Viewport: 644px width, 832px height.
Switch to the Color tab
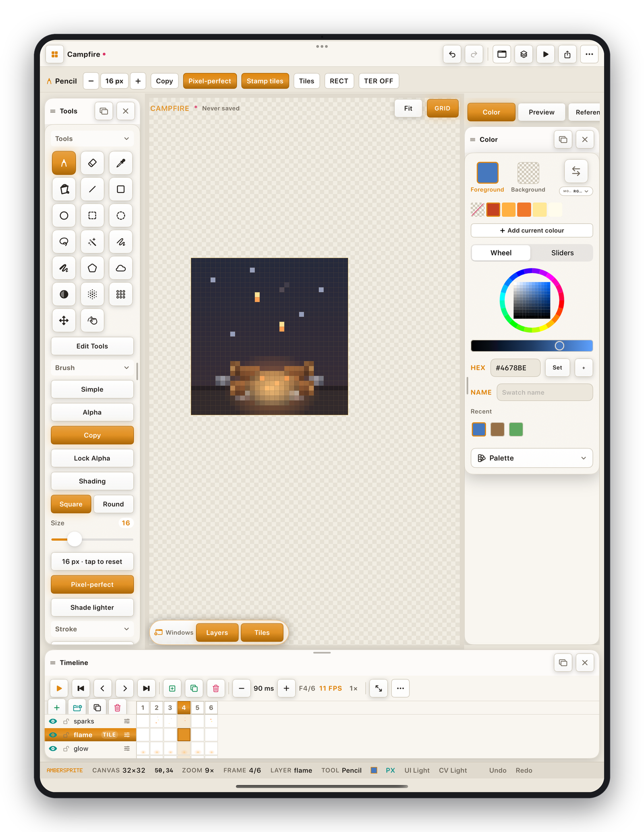point(491,112)
